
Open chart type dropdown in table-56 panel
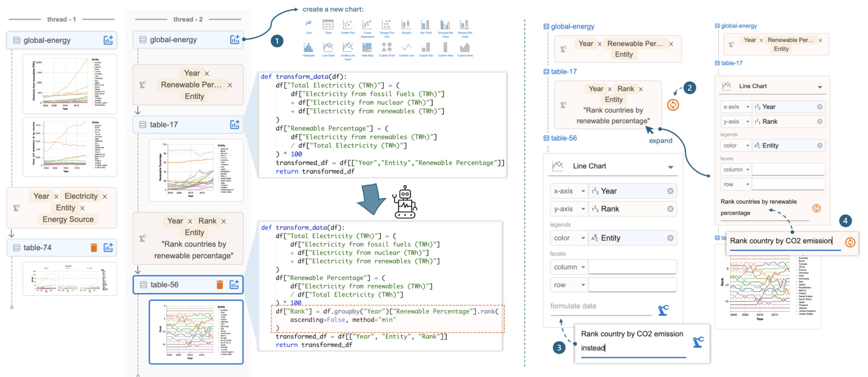pyautogui.click(x=671, y=166)
